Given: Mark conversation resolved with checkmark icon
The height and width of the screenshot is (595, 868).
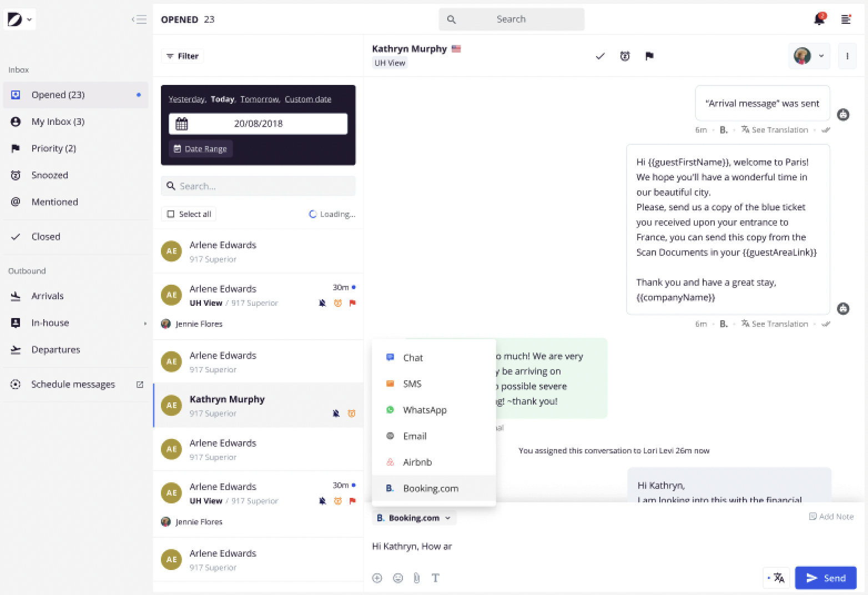Looking at the screenshot, I should [600, 56].
